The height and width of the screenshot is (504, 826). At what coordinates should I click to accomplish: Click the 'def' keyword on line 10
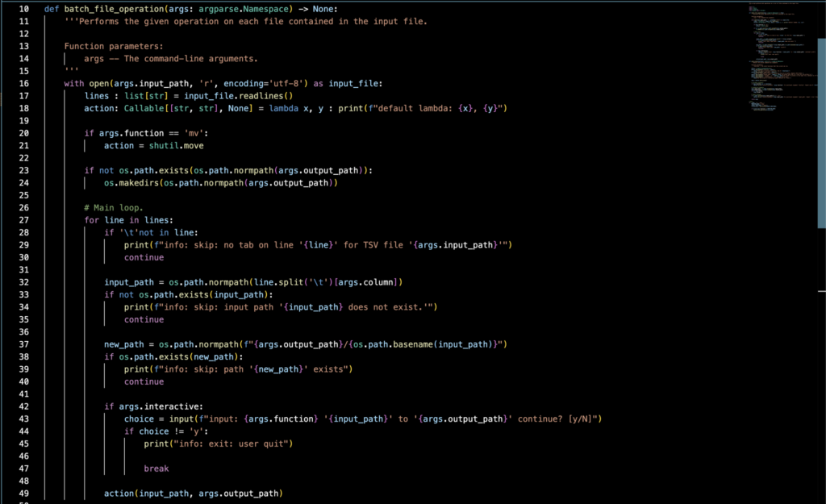(51, 9)
